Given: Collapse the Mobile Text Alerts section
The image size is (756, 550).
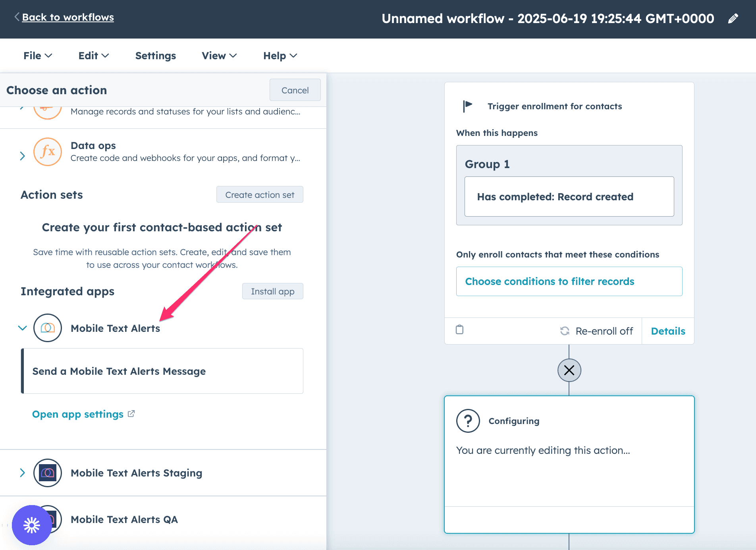Looking at the screenshot, I should click(x=23, y=328).
